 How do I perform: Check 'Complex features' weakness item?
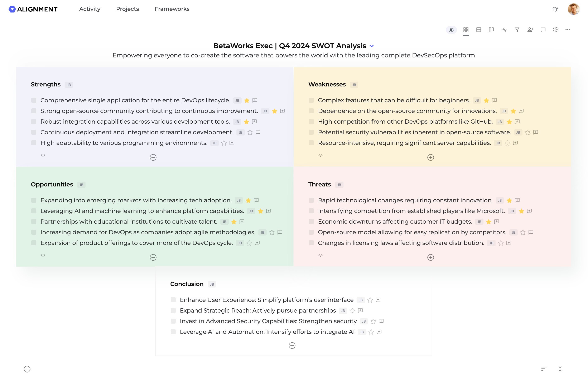[x=311, y=100]
